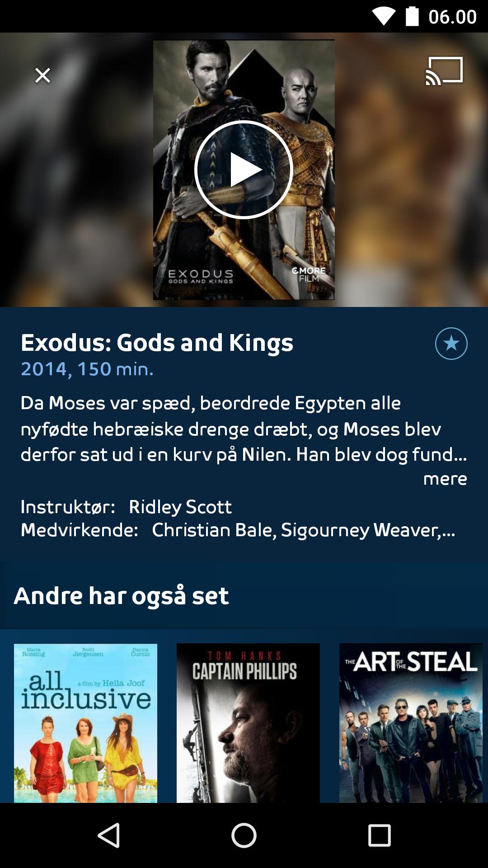Tap the Wi-Fi status bar icon
This screenshot has width=488, height=868.
(384, 17)
